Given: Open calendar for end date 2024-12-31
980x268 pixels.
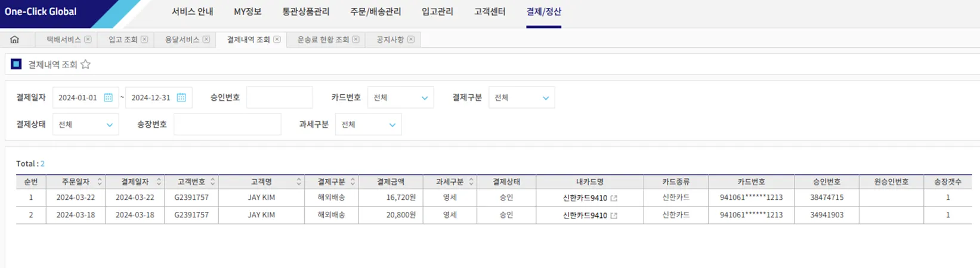Looking at the screenshot, I should point(181,97).
